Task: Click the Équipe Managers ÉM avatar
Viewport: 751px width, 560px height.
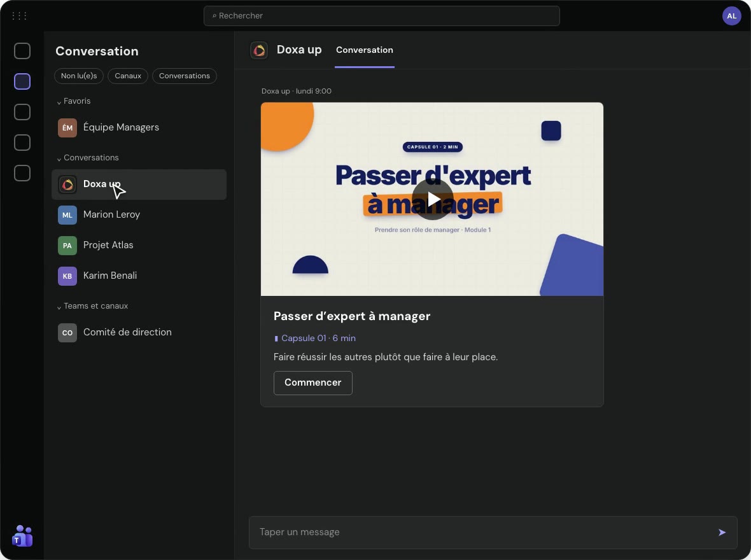Action: tap(67, 128)
